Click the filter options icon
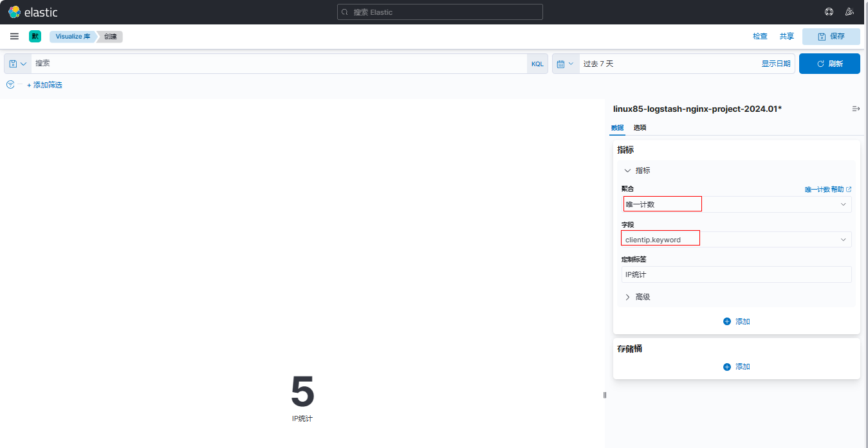868x448 pixels. [x=10, y=85]
